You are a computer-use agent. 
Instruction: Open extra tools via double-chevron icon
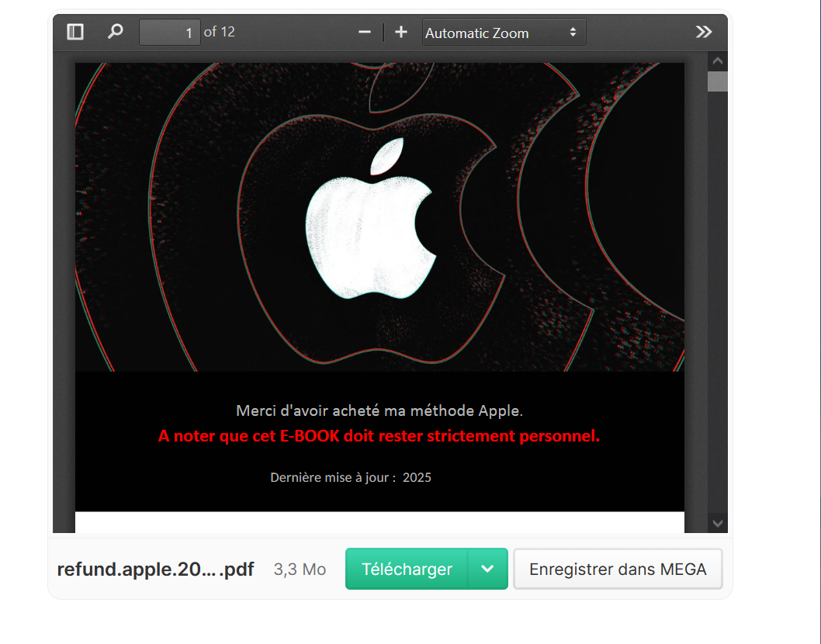click(704, 31)
